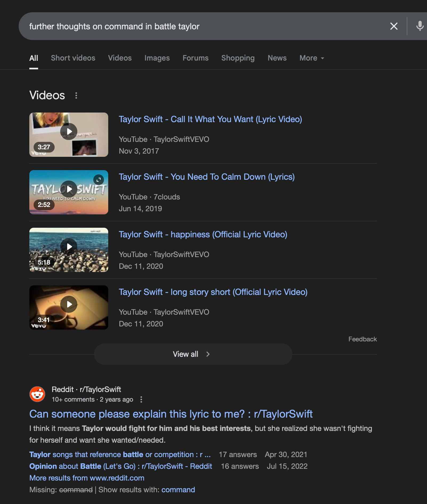427x504 pixels.
Task: Switch to the Images tab
Action: pyautogui.click(x=157, y=58)
